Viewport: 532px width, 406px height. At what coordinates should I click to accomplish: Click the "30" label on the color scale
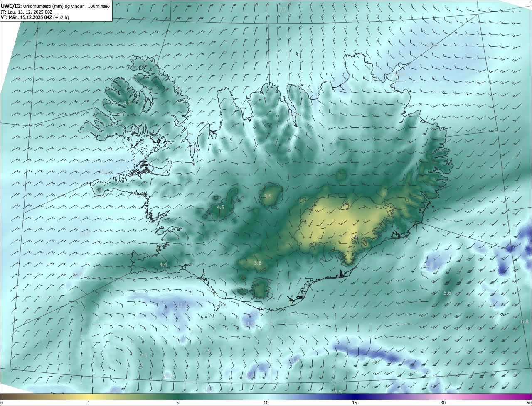pyautogui.click(x=443, y=403)
